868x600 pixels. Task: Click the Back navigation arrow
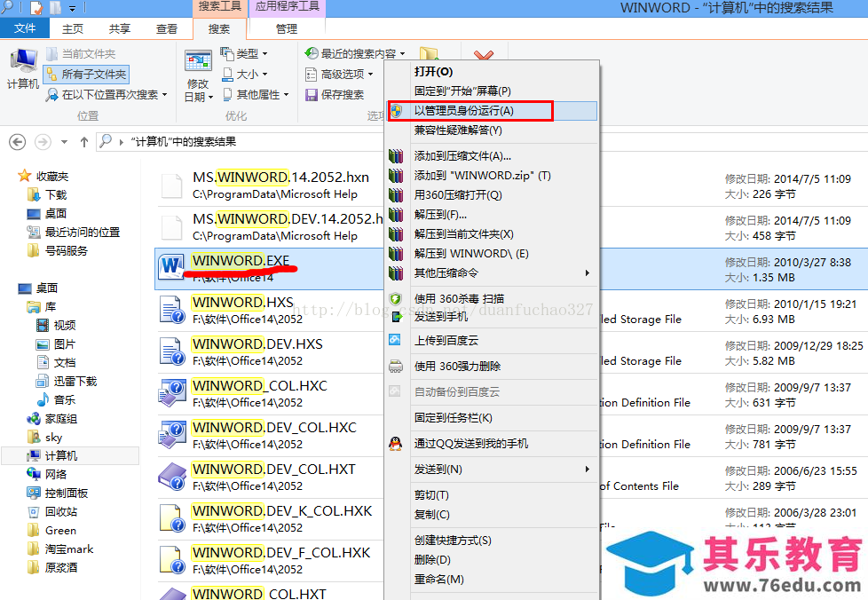(18, 142)
